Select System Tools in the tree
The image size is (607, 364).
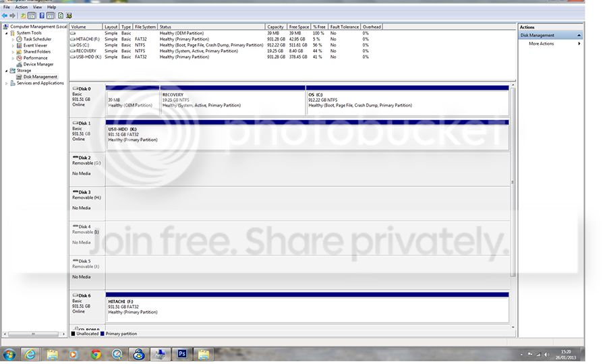click(x=29, y=33)
